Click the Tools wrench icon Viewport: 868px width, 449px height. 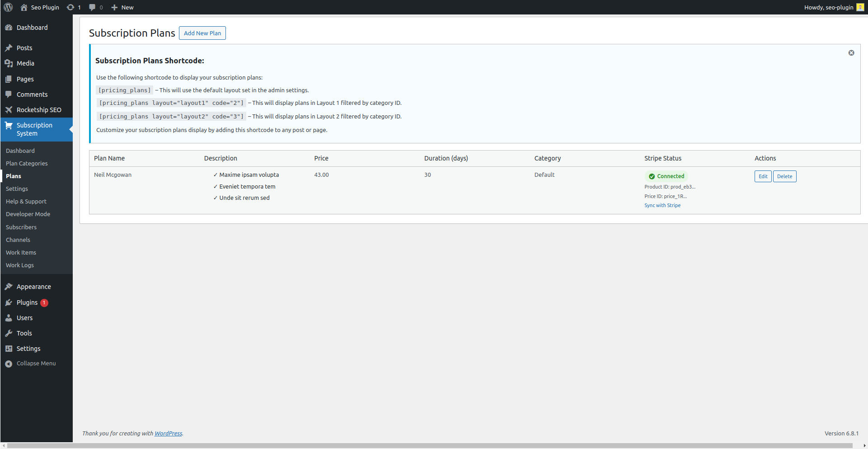tap(9, 333)
